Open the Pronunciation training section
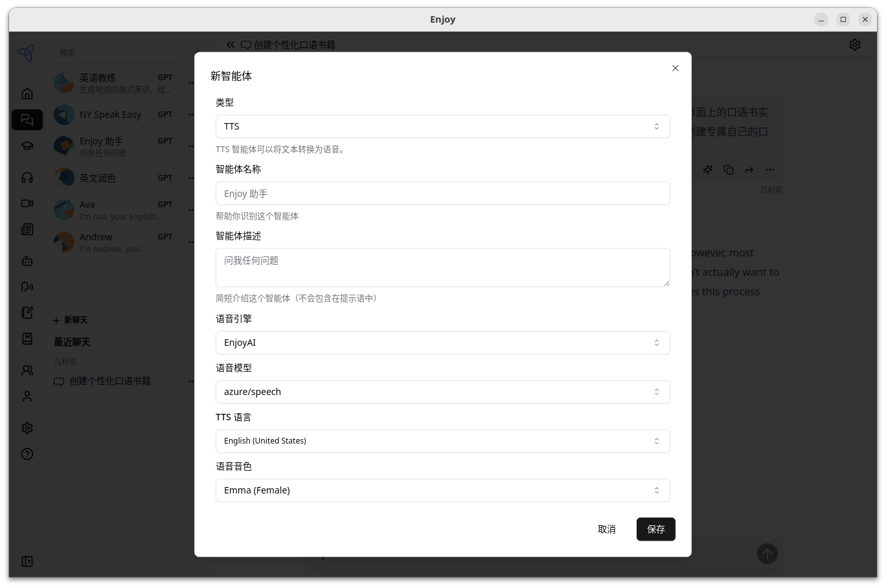This screenshot has width=886, height=588. [27, 286]
